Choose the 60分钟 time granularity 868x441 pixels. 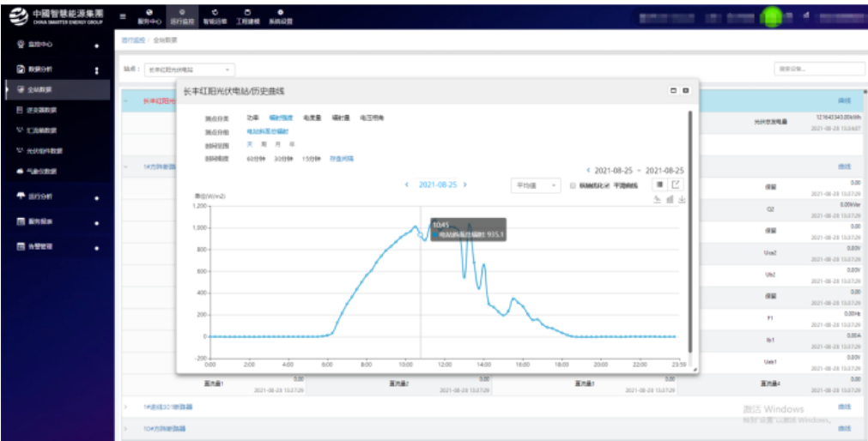click(x=256, y=159)
